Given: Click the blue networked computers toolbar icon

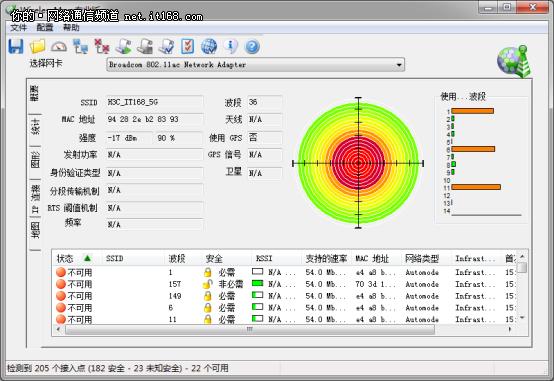Looking at the screenshot, I should 81,46.
